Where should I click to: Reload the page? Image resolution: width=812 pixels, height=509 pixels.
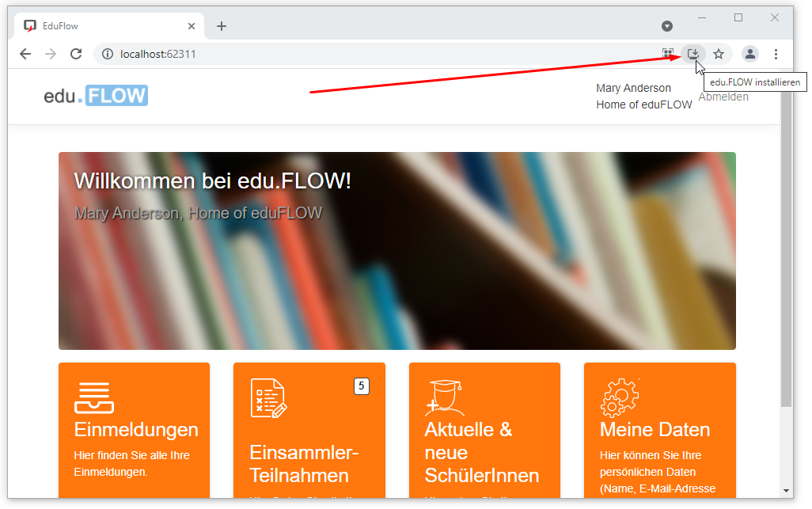click(x=76, y=54)
